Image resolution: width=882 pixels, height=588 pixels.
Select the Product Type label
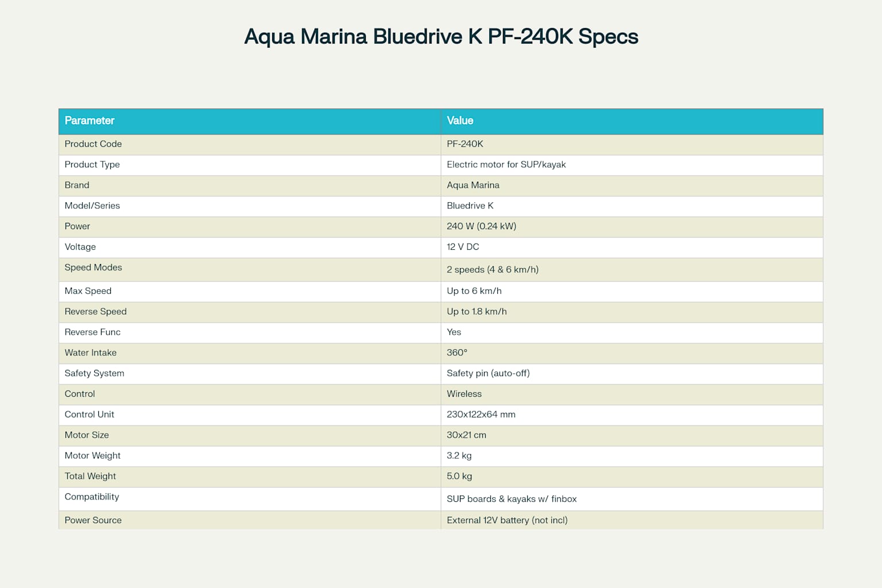click(92, 165)
